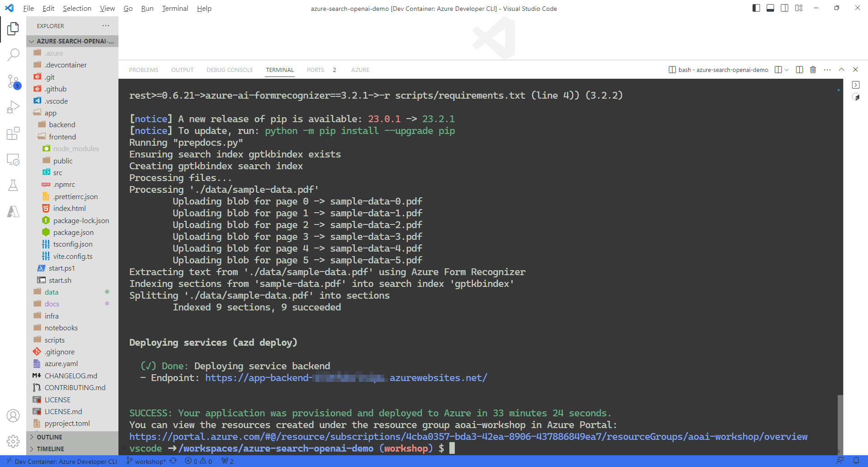
Task: Switch to the PROBLEMS panel tab
Action: [143, 70]
